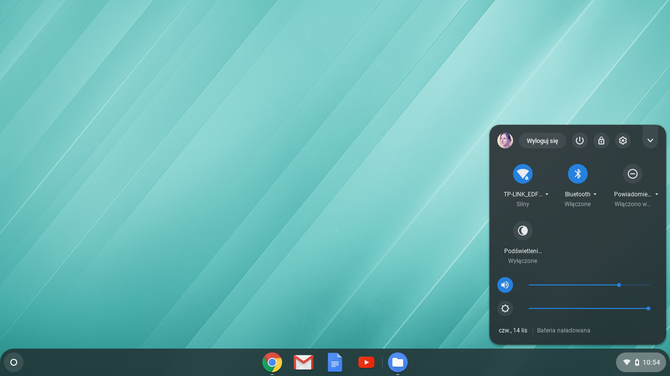
Task: Open Settings via the gear icon
Action: [623, 141]
